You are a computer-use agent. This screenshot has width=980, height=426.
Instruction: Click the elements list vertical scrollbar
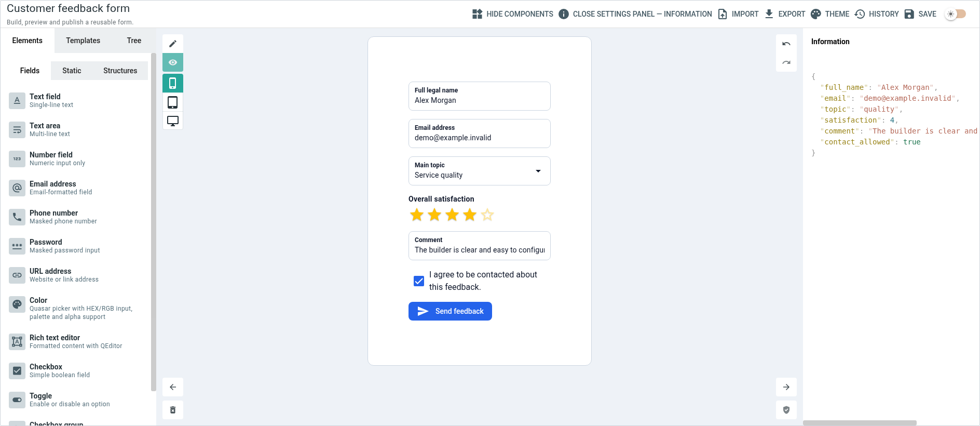(153, 222)
